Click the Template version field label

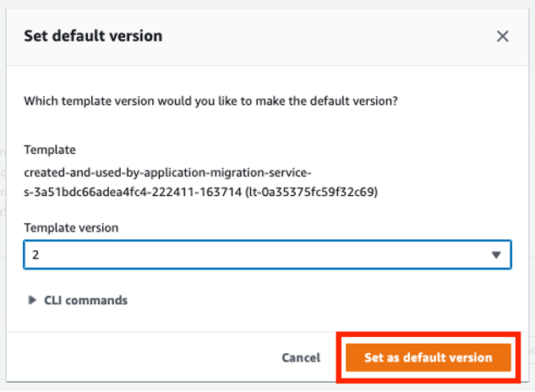tap(71, 227)
